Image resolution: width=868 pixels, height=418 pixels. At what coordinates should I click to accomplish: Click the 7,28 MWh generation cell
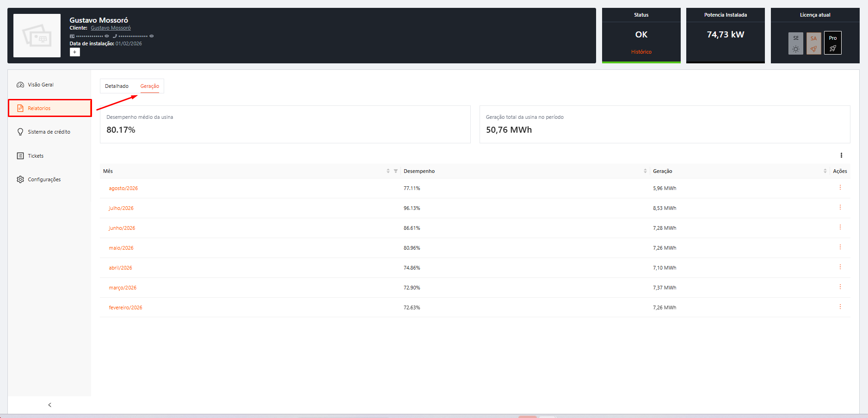click(x=665, y=228)
